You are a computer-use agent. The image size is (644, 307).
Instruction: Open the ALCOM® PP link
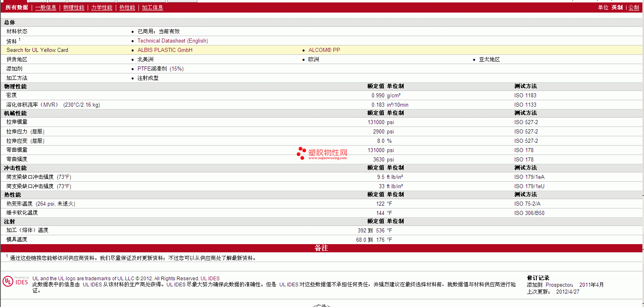click(324, 50)
